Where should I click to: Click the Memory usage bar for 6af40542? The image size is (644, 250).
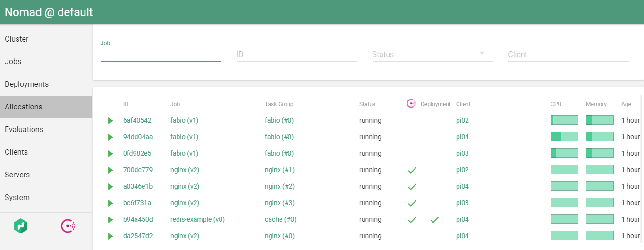[x=600, y=120]
